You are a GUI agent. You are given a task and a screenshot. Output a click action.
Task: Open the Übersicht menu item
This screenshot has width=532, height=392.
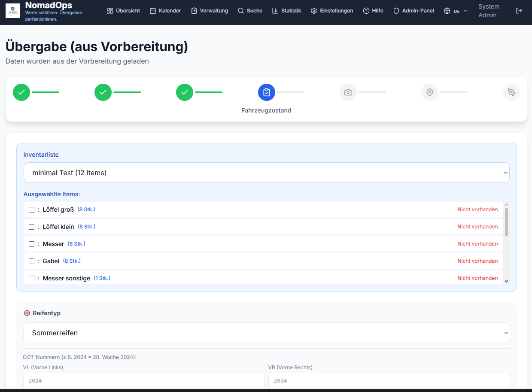(x=123, y=11)
